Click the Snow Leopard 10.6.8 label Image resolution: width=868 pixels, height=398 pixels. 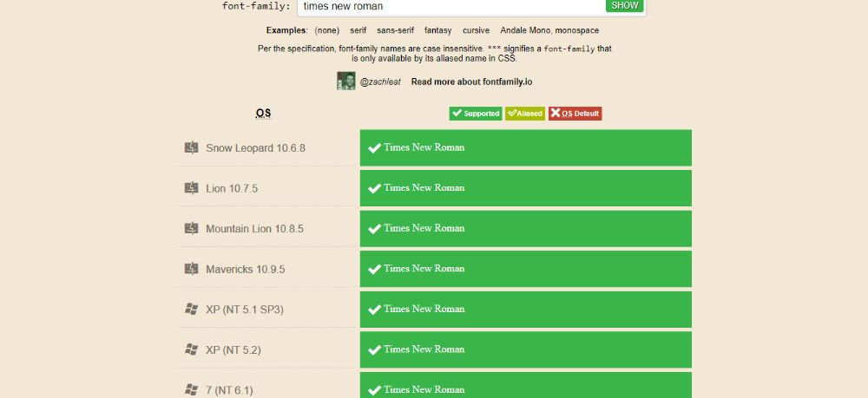[x=255, y=148]
